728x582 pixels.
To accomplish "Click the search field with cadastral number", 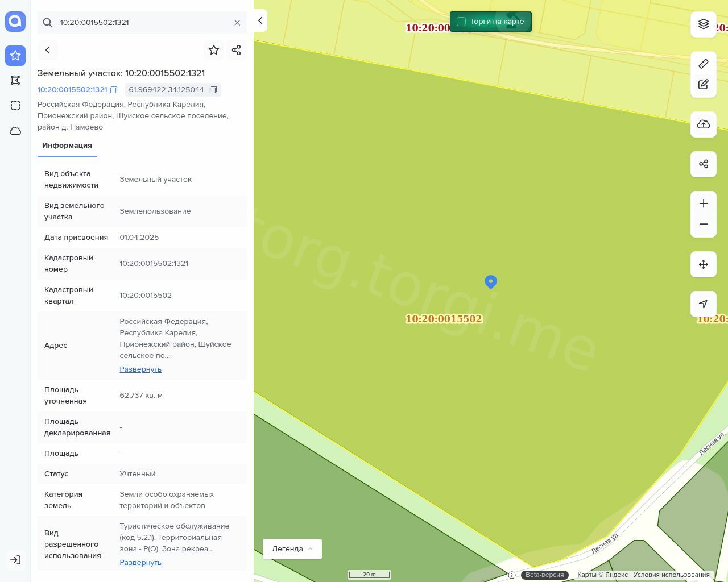I will (x=142, y=23).
